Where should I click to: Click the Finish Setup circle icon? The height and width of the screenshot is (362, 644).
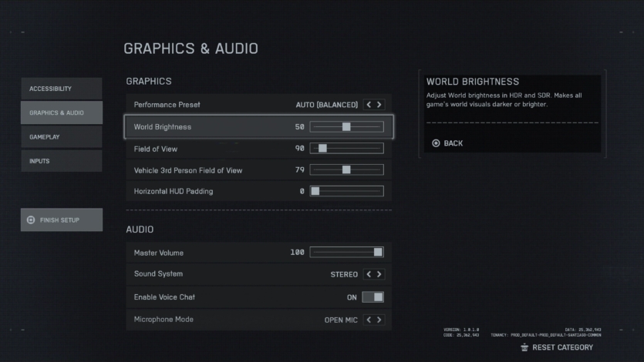[x=31, y=220]
